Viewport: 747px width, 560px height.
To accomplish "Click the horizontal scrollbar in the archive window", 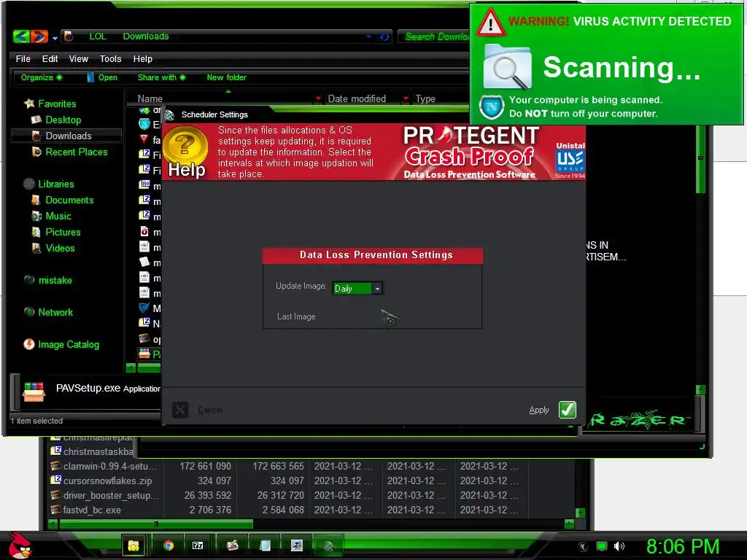I will point(156,524).
